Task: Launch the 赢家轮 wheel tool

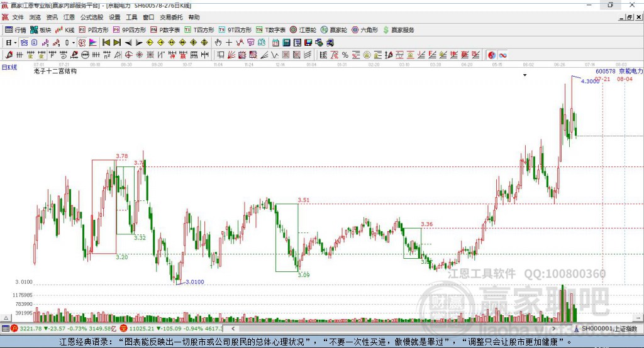Action: 334,30
